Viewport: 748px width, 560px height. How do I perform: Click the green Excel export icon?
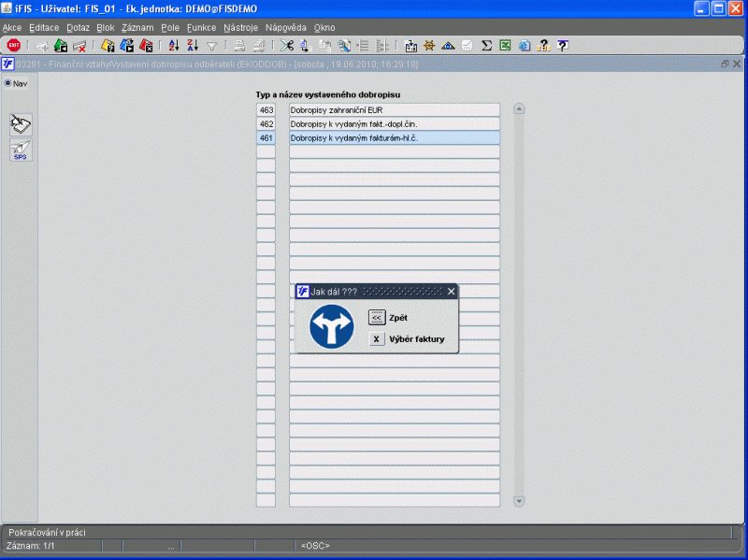505,45
